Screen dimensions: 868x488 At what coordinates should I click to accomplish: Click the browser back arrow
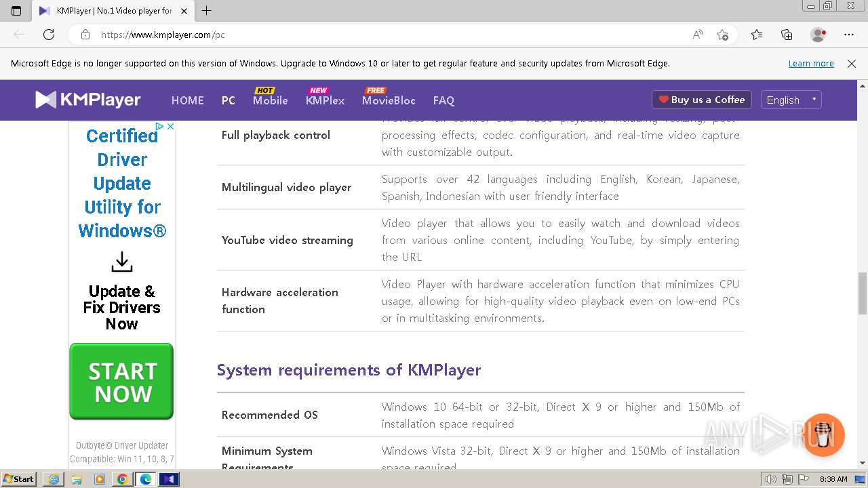(19, 35)
